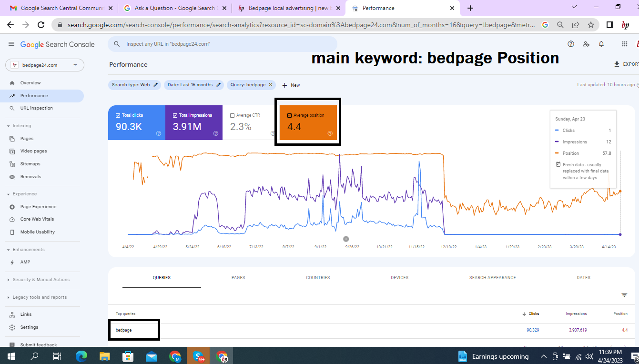Open Microsoft Edge from the taskbar
This screenshot has height=364, width=639.
[x=81, y=356]
